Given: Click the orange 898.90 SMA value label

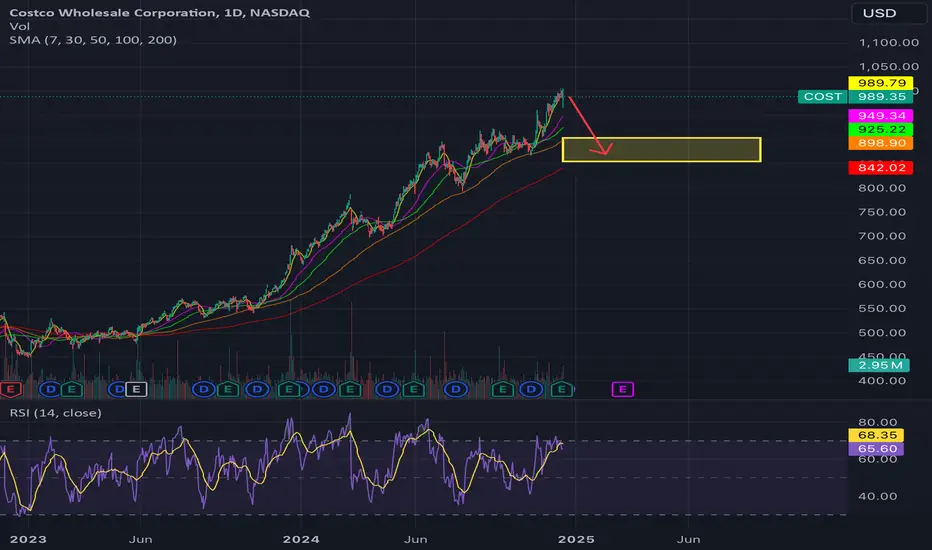Looking at the screenshot, I should tap(881, 143).
